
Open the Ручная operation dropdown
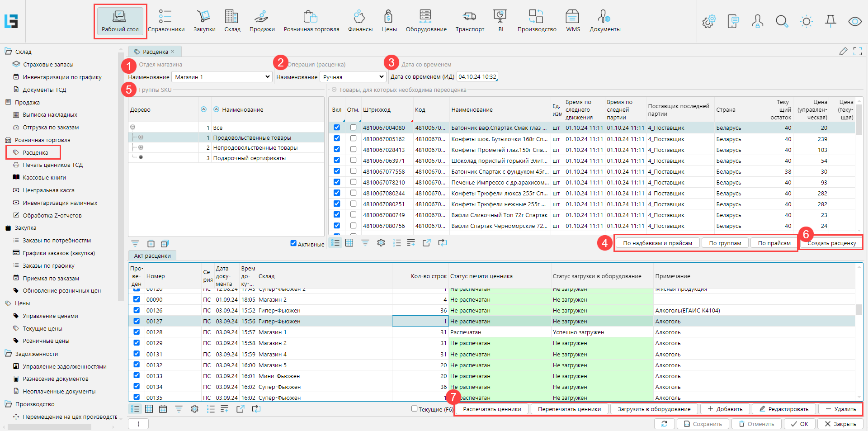point(353,77)
